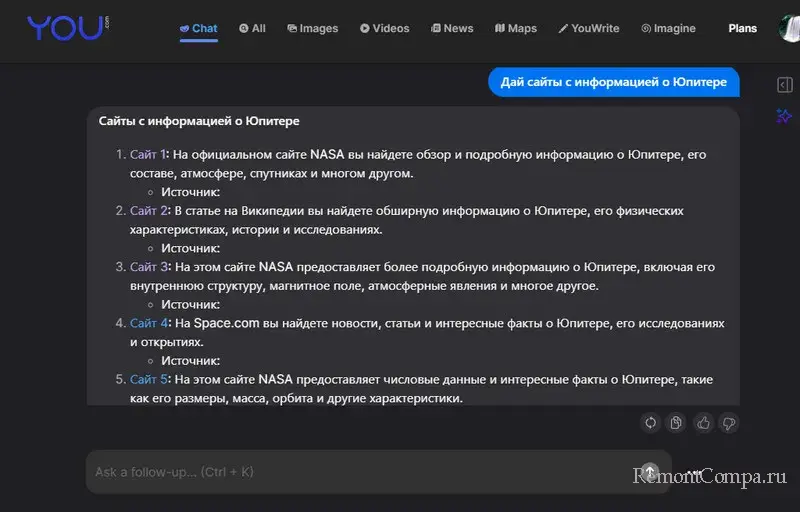
Task: Open the side panel icon
Action: [784, 85]
